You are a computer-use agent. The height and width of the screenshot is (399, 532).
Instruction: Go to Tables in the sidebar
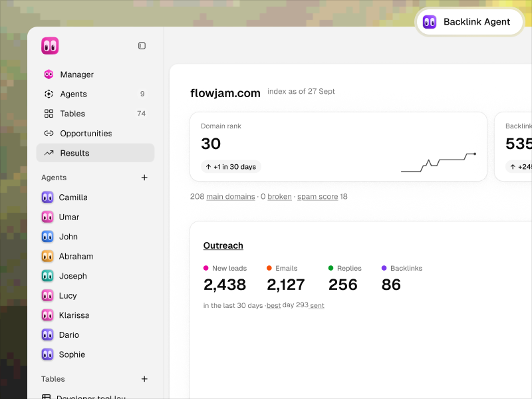(x=95, y=114)
